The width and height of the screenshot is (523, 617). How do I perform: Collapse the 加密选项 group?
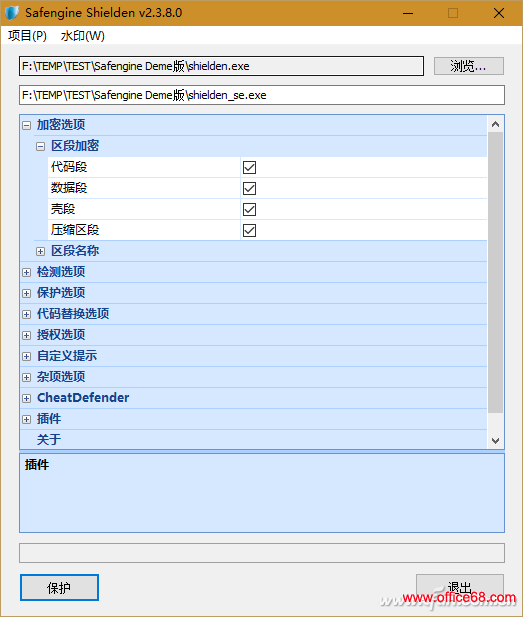[26, 126]
